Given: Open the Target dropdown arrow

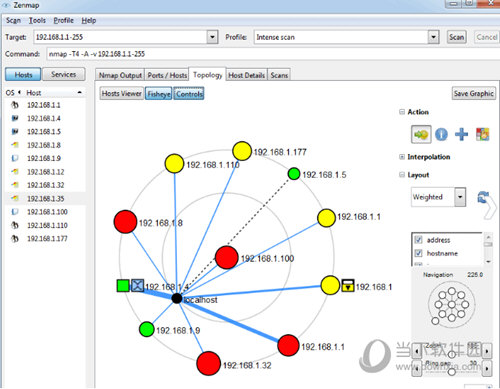Looking at the screenshot, I should click(212, 37).
